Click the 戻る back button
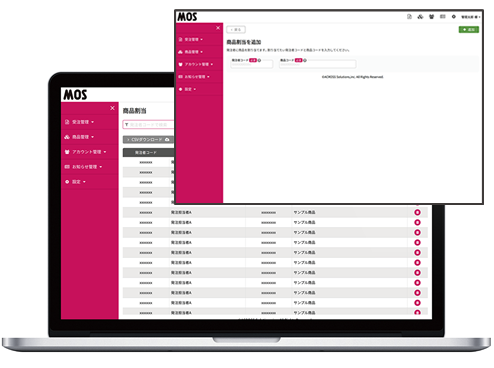The image size is (494, 368). [236, 30]
